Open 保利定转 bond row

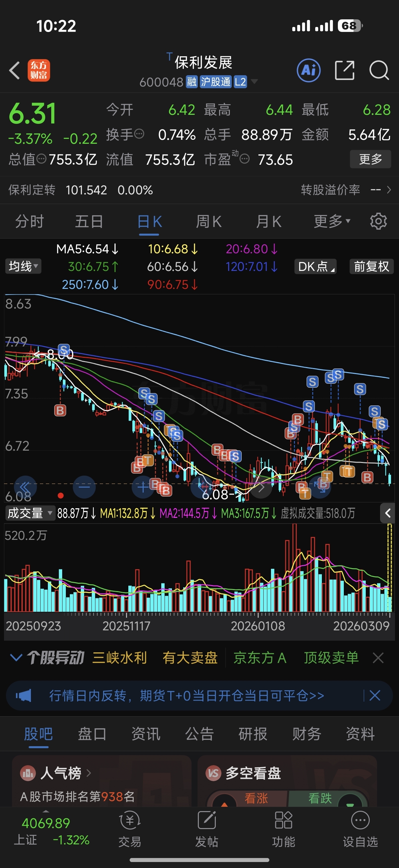click(80, 190)
